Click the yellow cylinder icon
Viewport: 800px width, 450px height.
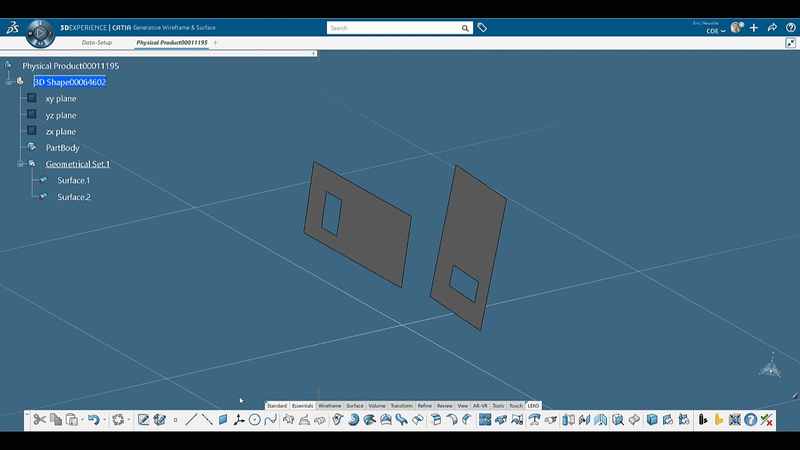(719, 420)
